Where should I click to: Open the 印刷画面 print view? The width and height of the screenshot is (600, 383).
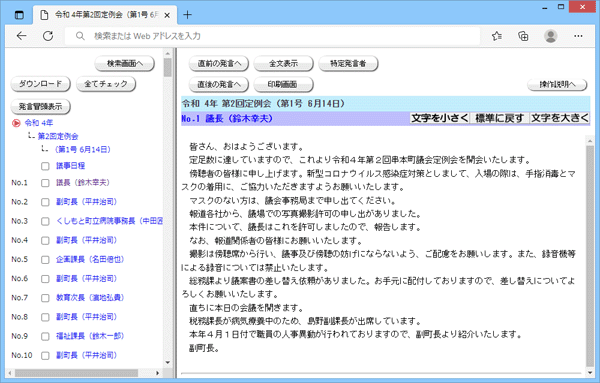[284, 85]
